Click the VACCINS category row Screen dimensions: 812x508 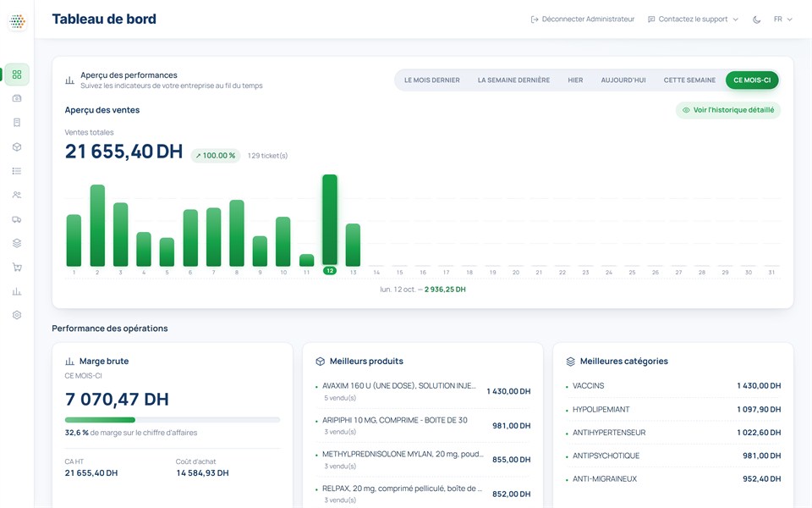point(673,386)
